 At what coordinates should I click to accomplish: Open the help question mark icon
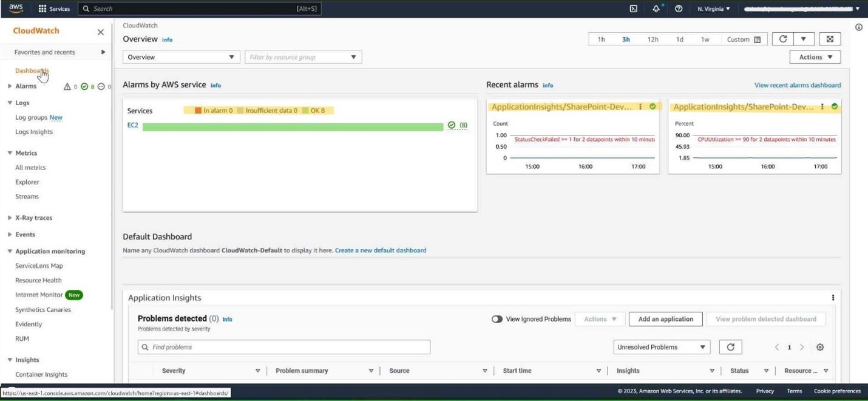tap(679, 9)
